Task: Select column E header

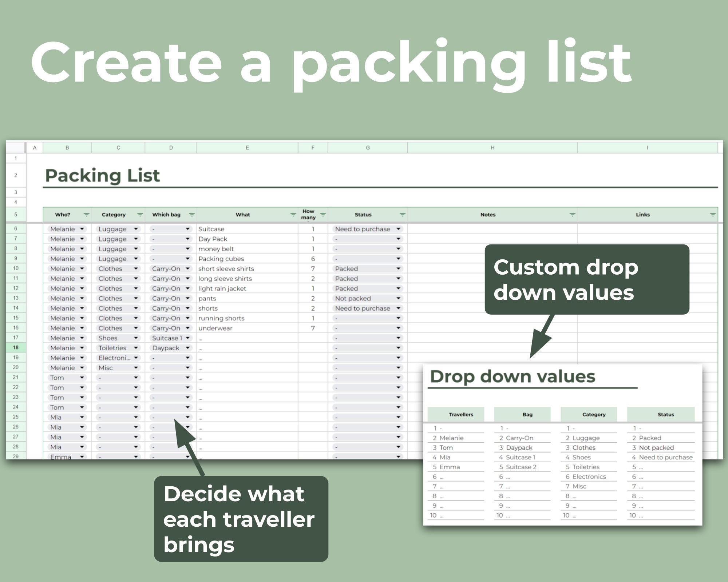Action: (248, 147)
